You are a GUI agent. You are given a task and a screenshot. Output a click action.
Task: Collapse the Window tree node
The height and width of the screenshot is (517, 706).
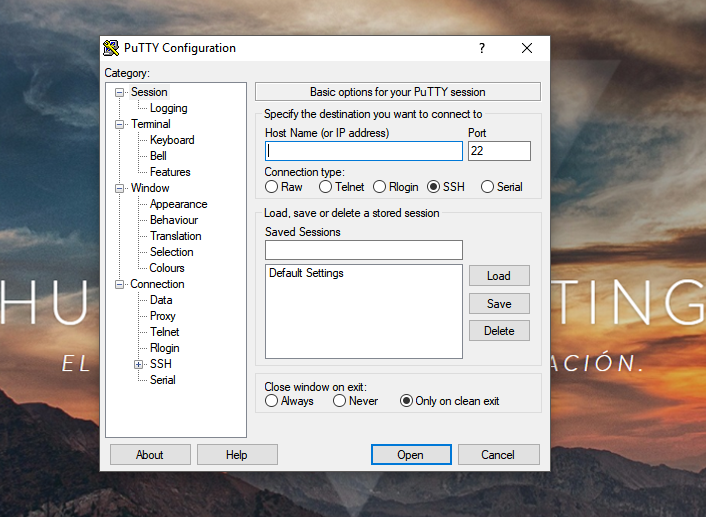click(x=119, y=188)
